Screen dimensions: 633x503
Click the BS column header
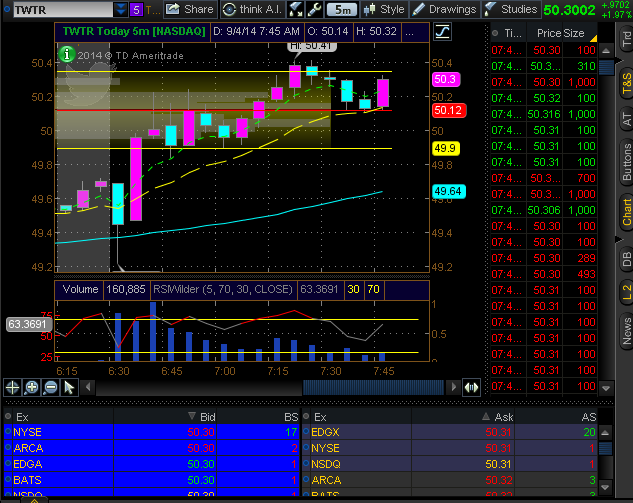[x=291, y=417]
